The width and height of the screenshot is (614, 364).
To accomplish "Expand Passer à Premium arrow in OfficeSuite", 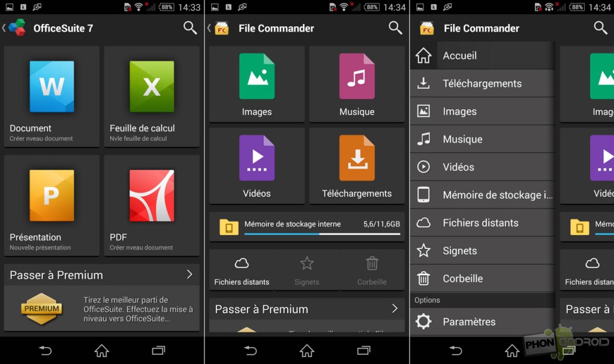I will point(189,274).
